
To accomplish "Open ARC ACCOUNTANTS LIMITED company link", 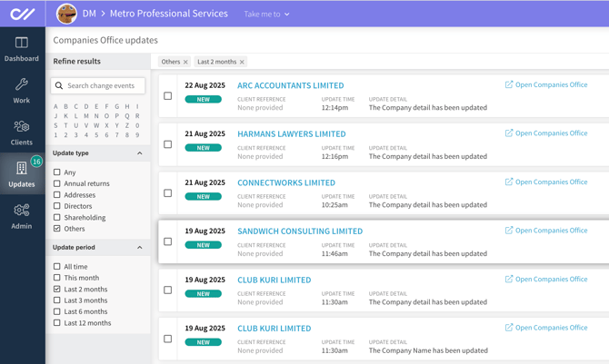I will (291, 85).
